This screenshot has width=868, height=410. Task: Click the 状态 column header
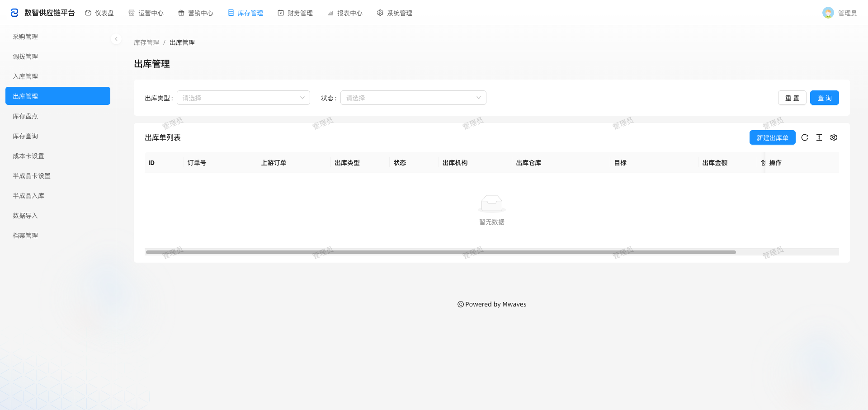414,163
